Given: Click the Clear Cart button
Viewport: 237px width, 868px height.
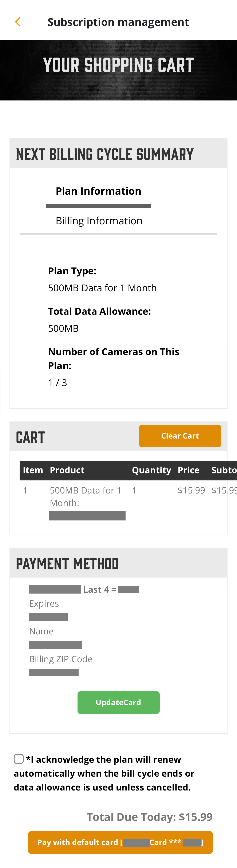Looking at the screenshot, I should [180, 436].
